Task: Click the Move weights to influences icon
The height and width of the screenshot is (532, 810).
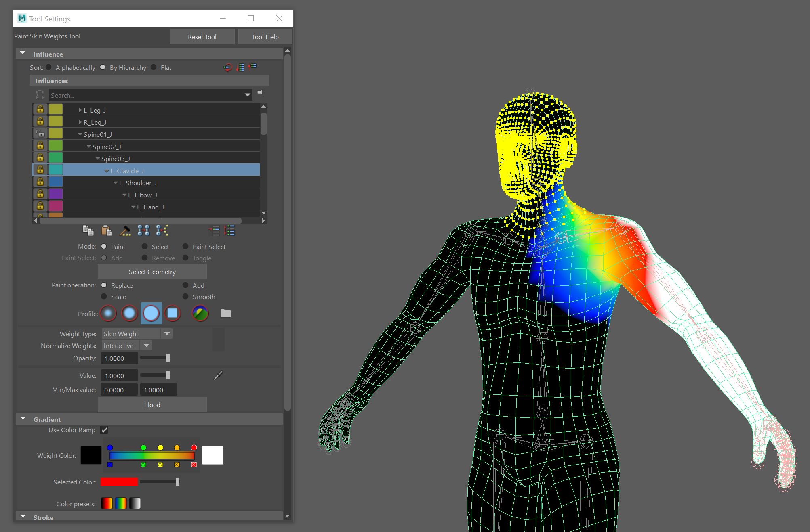Action: 143,230
